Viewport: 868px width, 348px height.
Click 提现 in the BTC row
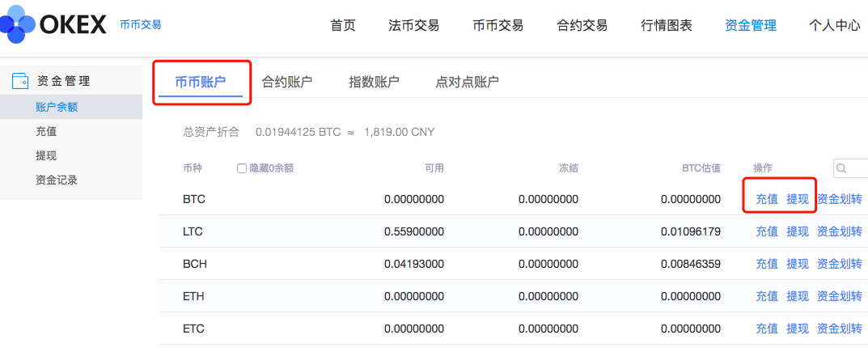pos(798,199)
